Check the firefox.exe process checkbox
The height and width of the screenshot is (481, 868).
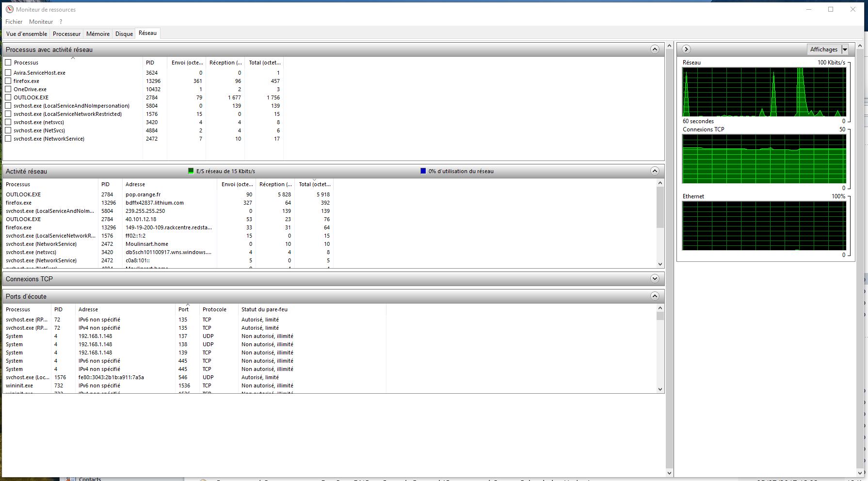point(8,80)
